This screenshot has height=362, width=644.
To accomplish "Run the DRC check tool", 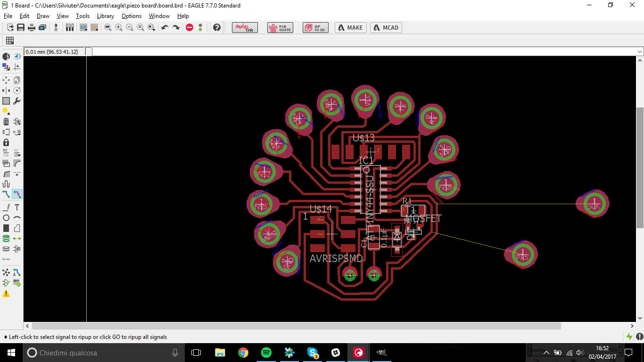I will [x=17, y=283].
